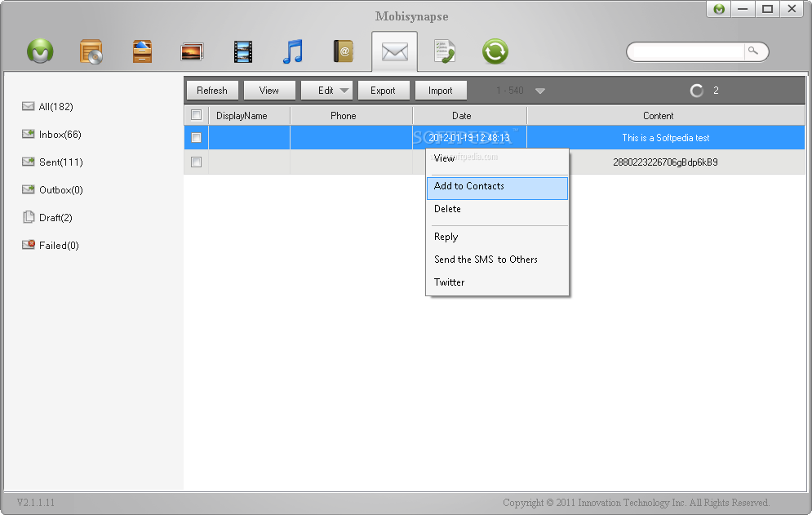Choose View in the context menu
The image size is (812, 515).
coord(497,158)
